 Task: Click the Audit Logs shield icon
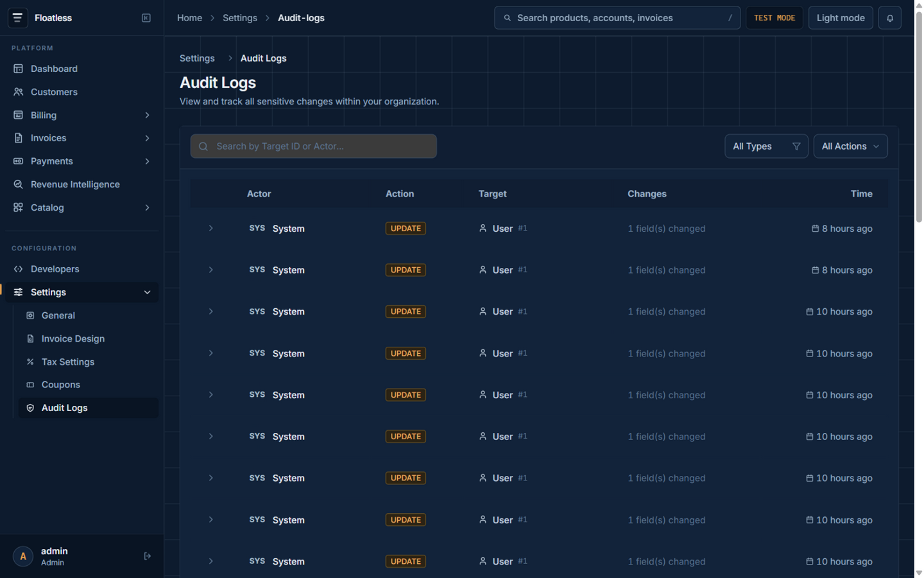pyautogui.click(x=30, y=408)
